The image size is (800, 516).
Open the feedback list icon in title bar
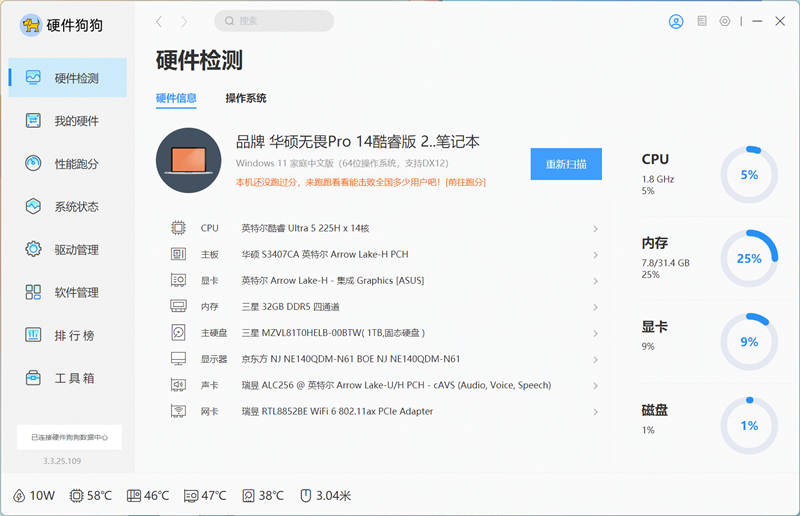click(x=702, y=21)
